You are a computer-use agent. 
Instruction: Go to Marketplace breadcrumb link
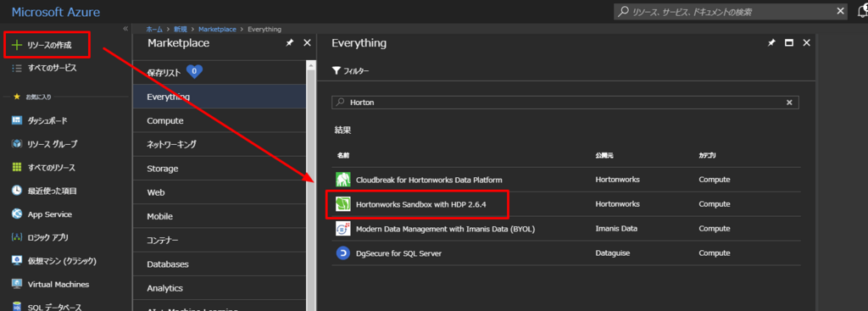point(217,29)
